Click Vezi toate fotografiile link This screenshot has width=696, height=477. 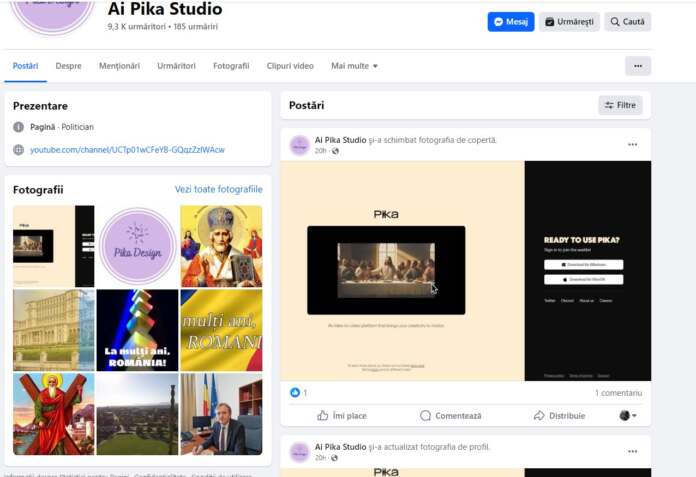pos(218,189)
